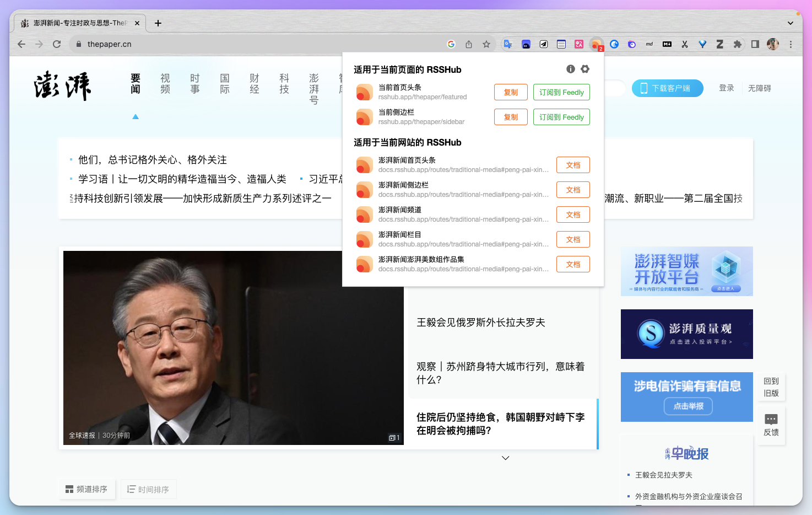Open a new browser tab

(x=158, y=23)
